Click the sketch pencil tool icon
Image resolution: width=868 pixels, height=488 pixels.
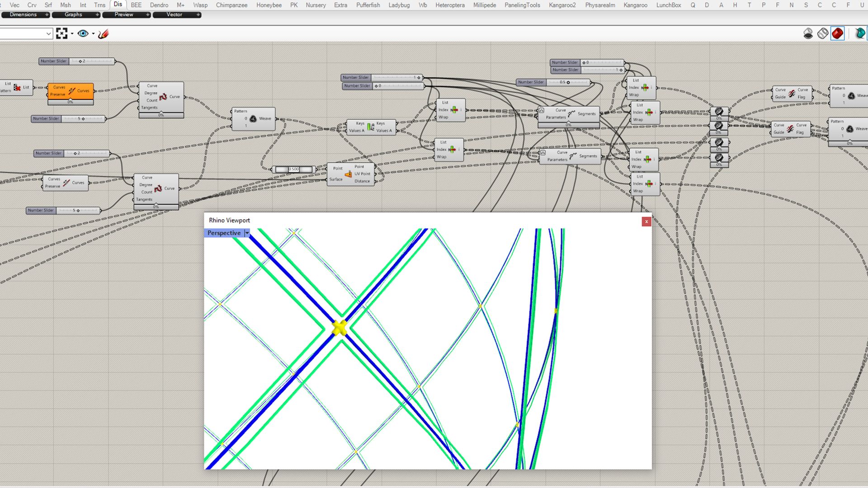tap(104, 33)
